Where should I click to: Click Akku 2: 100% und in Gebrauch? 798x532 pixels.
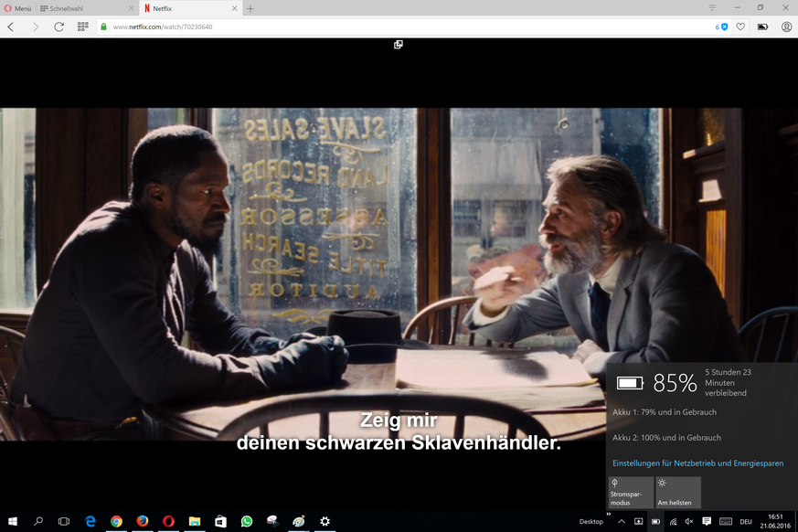tap(666, 437)
